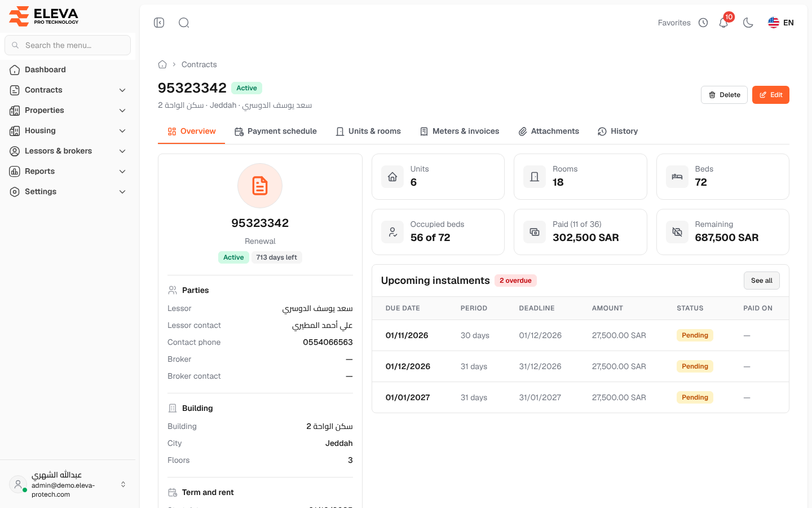Switch to Payment schedule tab
This screenshot has height=508, width=812.
(x=276, y=131)
